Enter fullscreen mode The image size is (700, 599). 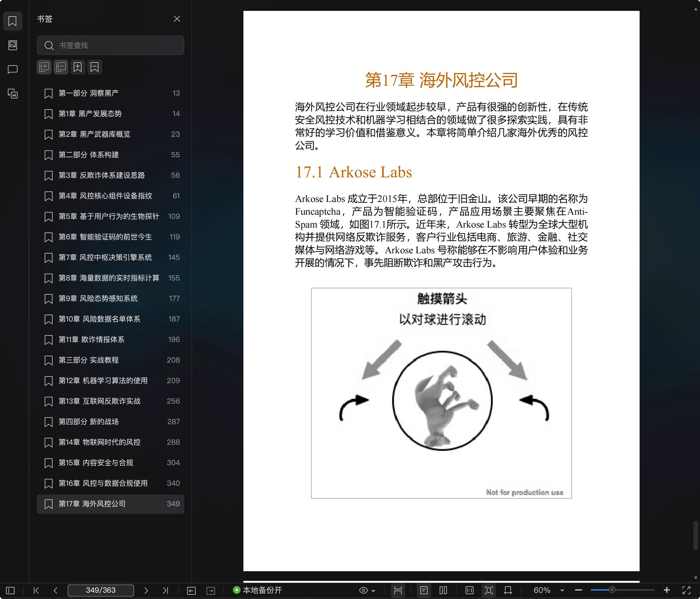click(686, 590)
